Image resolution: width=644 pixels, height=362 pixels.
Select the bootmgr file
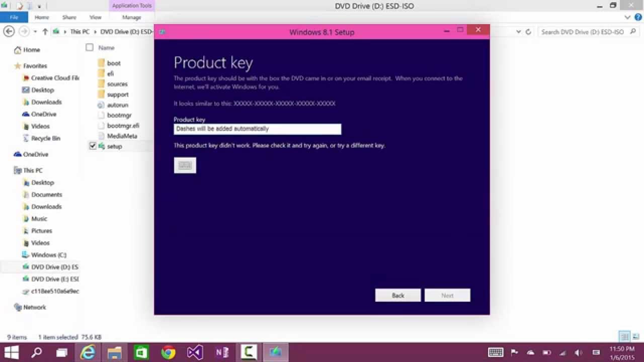pos(119,115)
